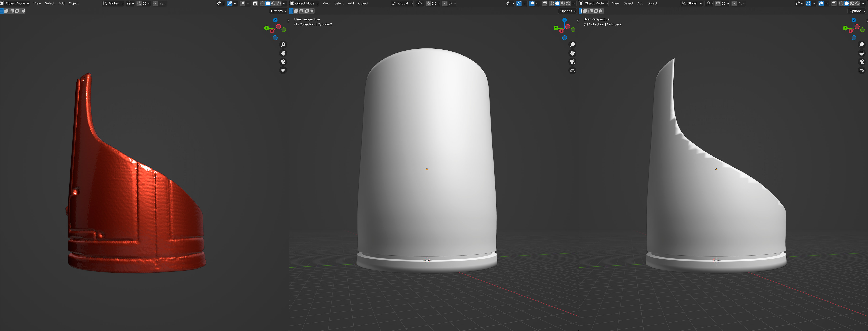Image resolution: width=868 pixels, height=331 pixels.
Task: Open View menu in cut-dome viewport
Action: [616, 3]
